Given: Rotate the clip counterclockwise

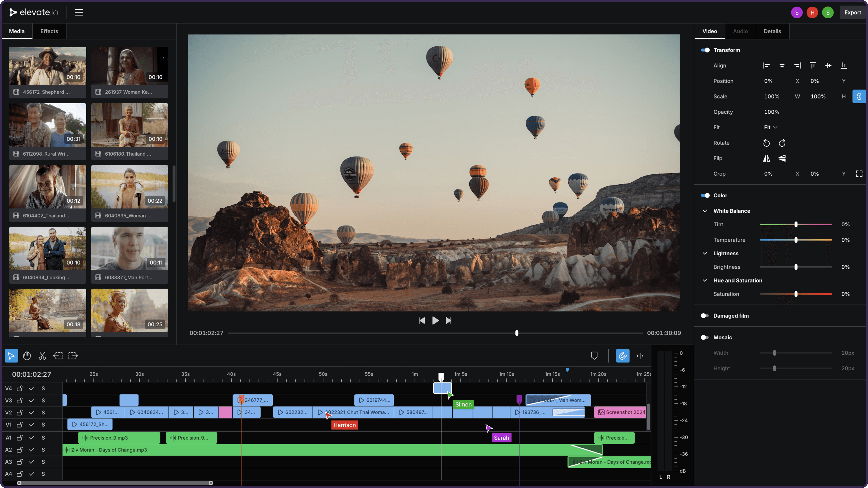Looking at the screenshot, I should (x=766, y=143).
